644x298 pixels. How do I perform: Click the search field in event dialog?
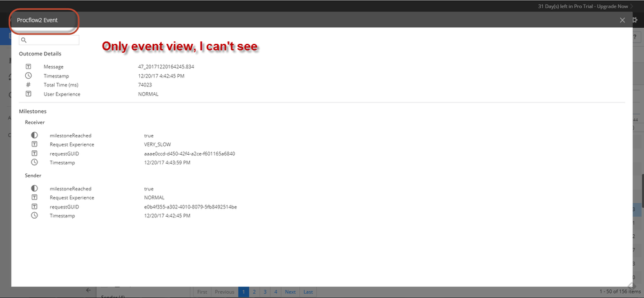[49, 40]
